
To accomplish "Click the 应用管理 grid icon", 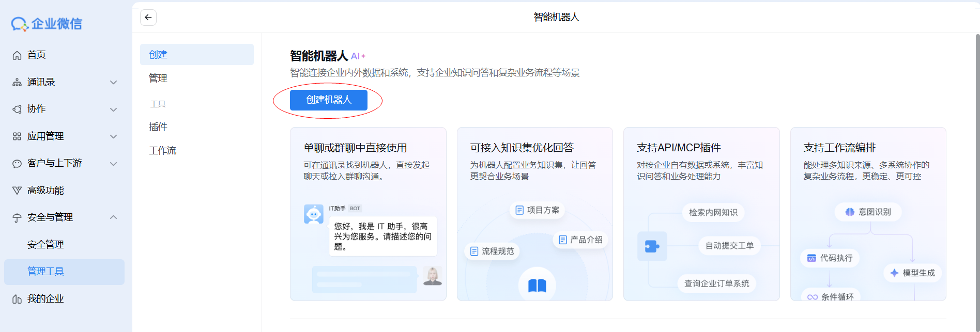I will [17, 136].
